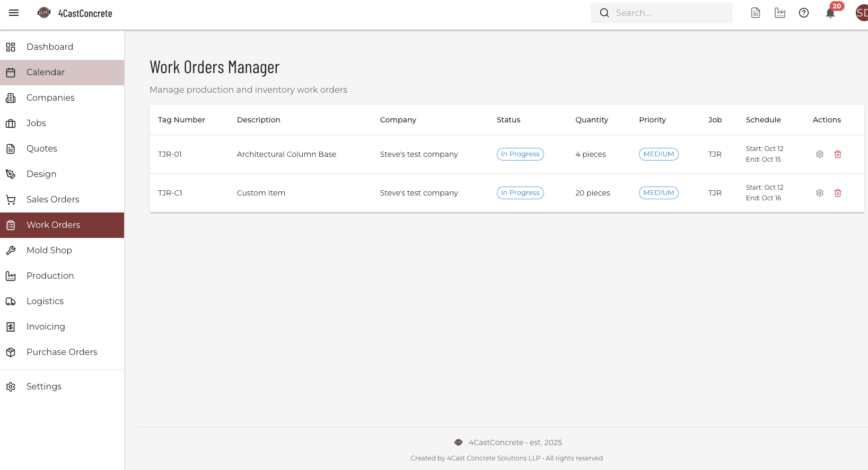This screenshot has height=470, width=868.
Task: Open settings gear for TJR-01 work order
Action: [819, 154]
